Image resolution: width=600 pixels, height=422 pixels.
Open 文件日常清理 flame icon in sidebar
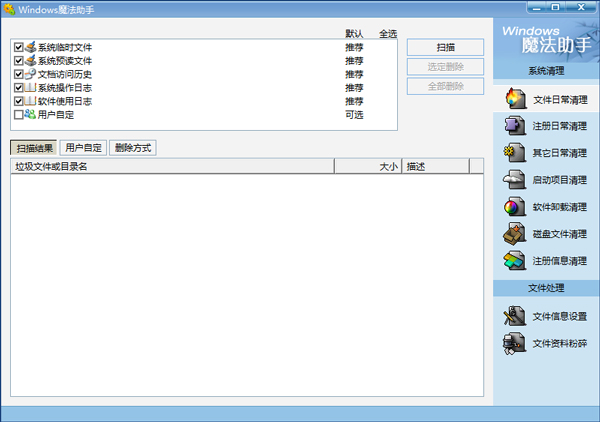[x=515, y=99]
